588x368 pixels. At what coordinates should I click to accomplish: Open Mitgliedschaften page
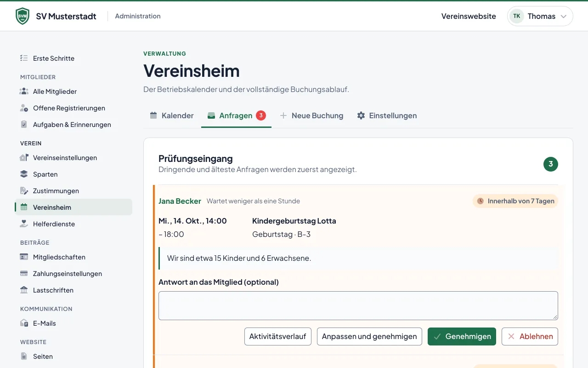(x=73, y=257)
